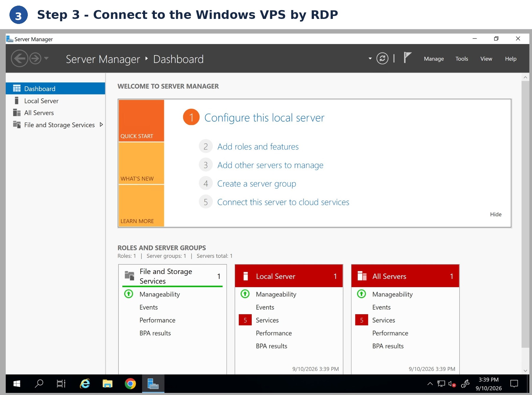Viewport: 532px width, 395px height.
Task: Click the muted volume tray icon
Action: click(x=452, y=384)
